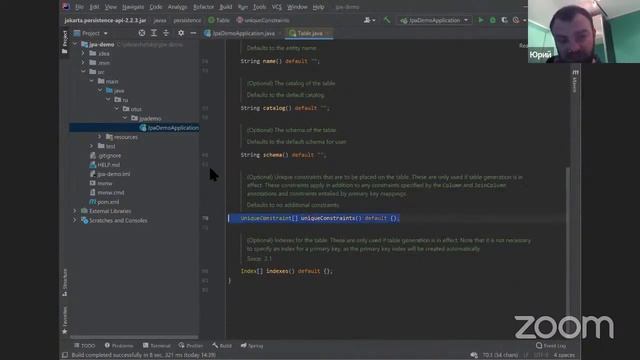Viewport: 640px width, 360px height.
Task: Click the 'String schema() default' code line
Action: 283,155
